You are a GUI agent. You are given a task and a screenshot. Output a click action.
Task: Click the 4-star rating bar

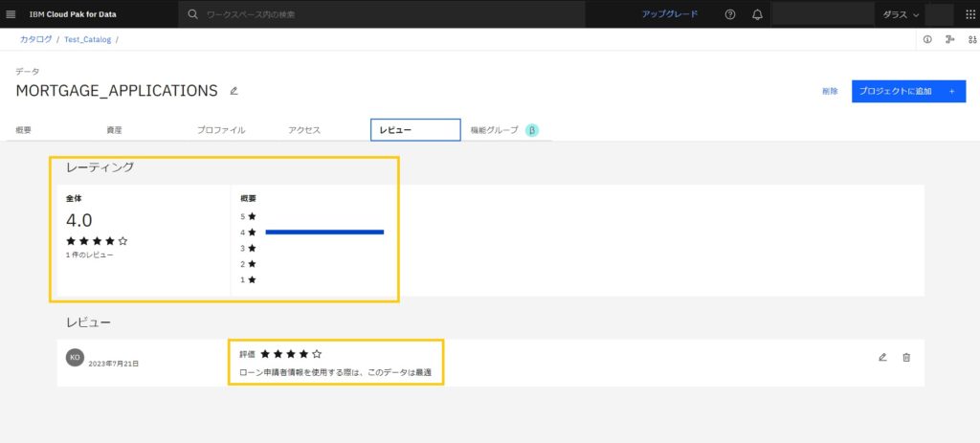tap(324, 232)
